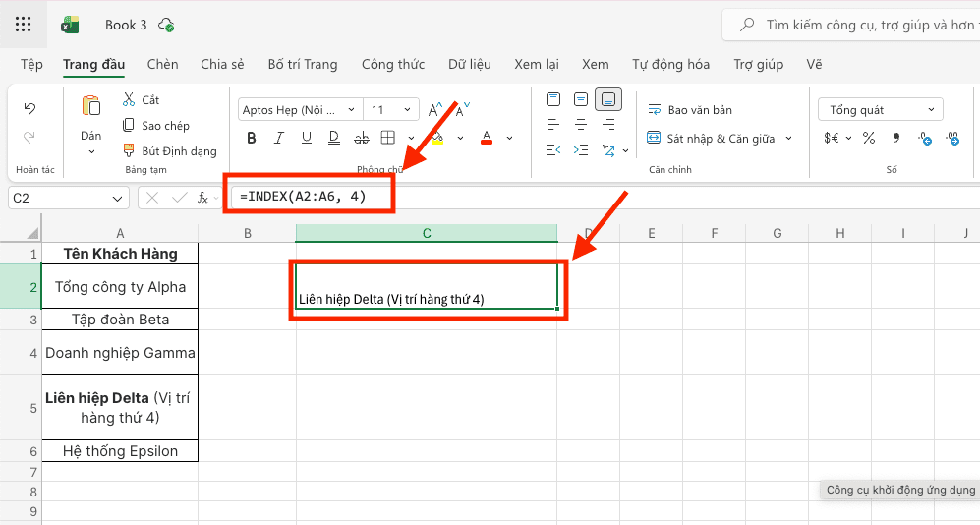Viewport: 980px width, 525px height.
Task: Decrease indent icon
Action: click(x=553, y=150)
